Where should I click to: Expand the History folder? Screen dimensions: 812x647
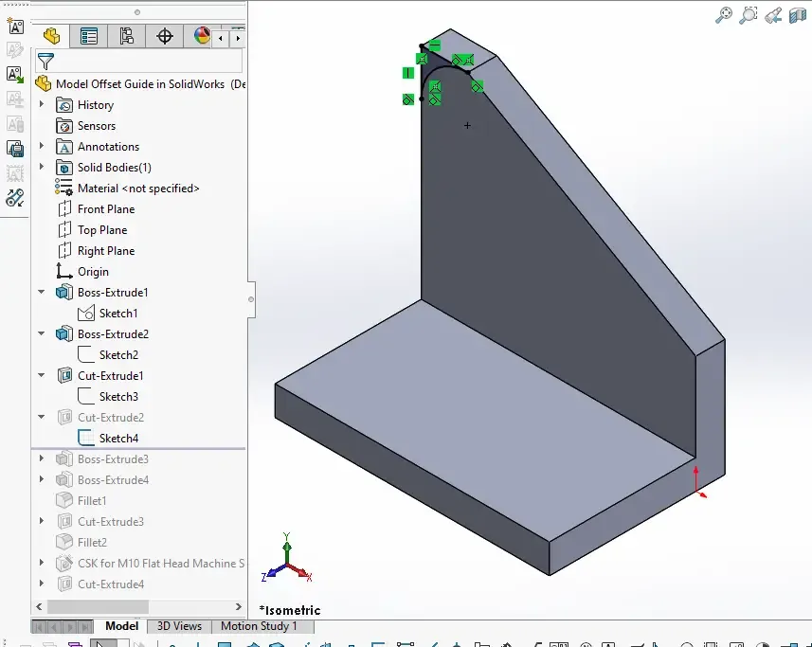[x=42, y=105]
